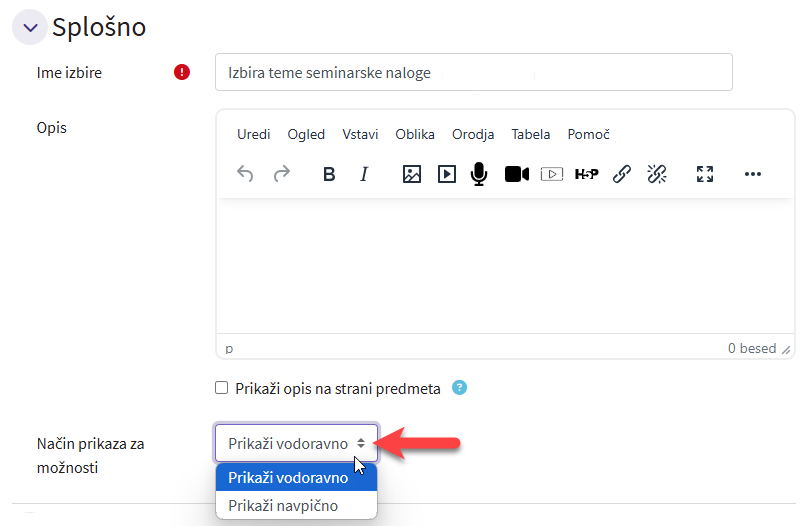Toggle bold text formatting
The image size is (812, 526).
pyautogui.click(x=329, y=174)
